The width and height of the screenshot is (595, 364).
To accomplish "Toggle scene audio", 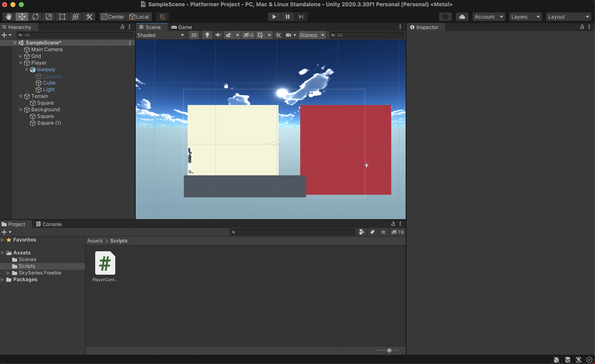I will click(x=218, y=35).
